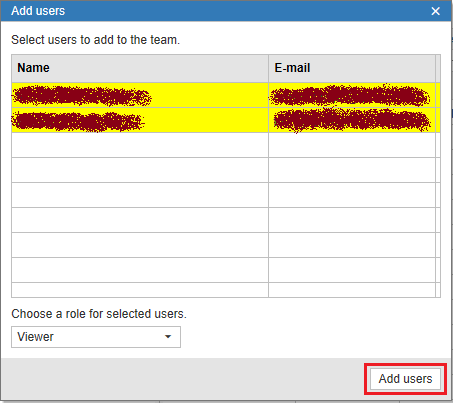Screen dimensions: 453x403
Task: Click the role dropdown arrow
Action: (x=168, y=337)
